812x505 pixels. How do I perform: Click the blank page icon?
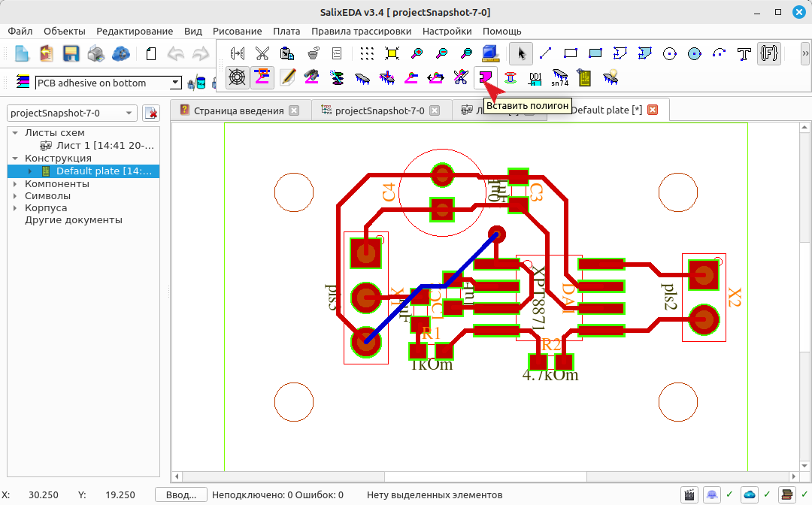150,54
